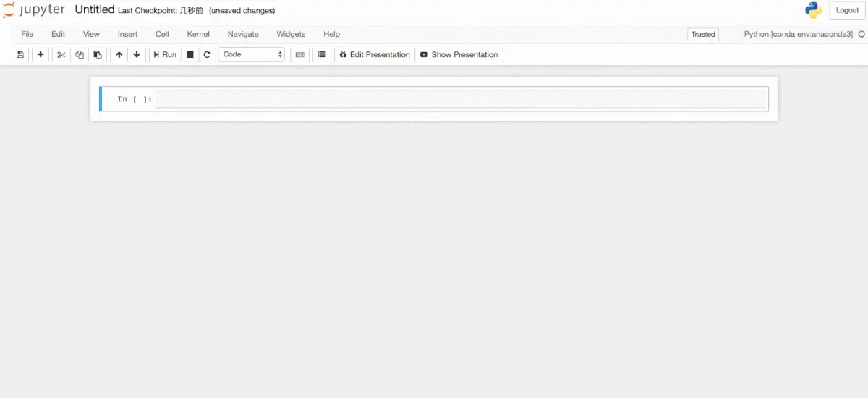Click the Last Checkpoint status text

tap(161, 11)
